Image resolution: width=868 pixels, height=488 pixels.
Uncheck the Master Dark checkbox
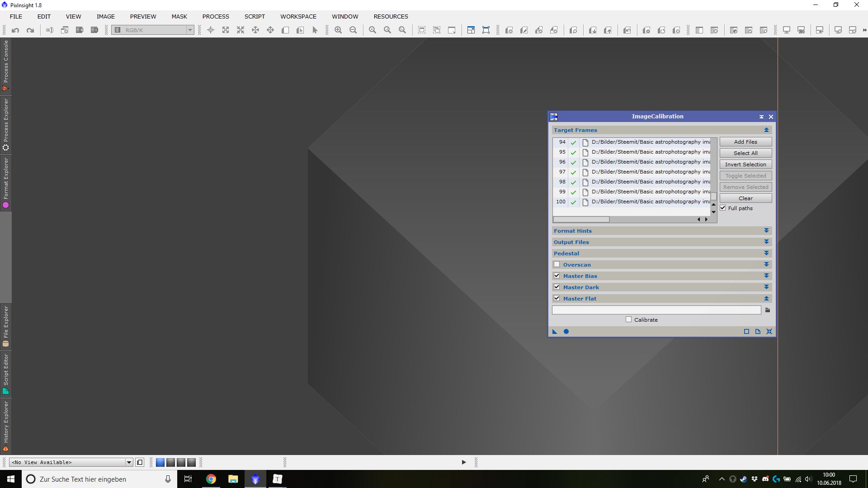tap(557, 287)
